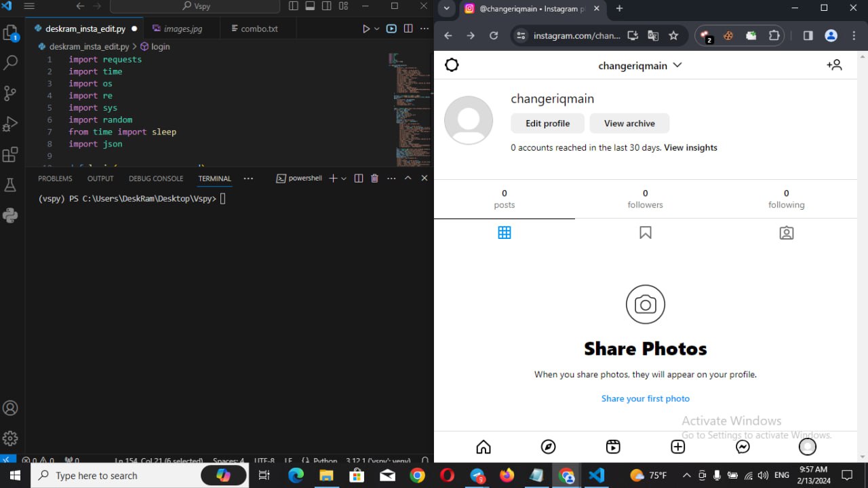
Task: Toggle VS Code primary side bar
Action: point(294,6)
